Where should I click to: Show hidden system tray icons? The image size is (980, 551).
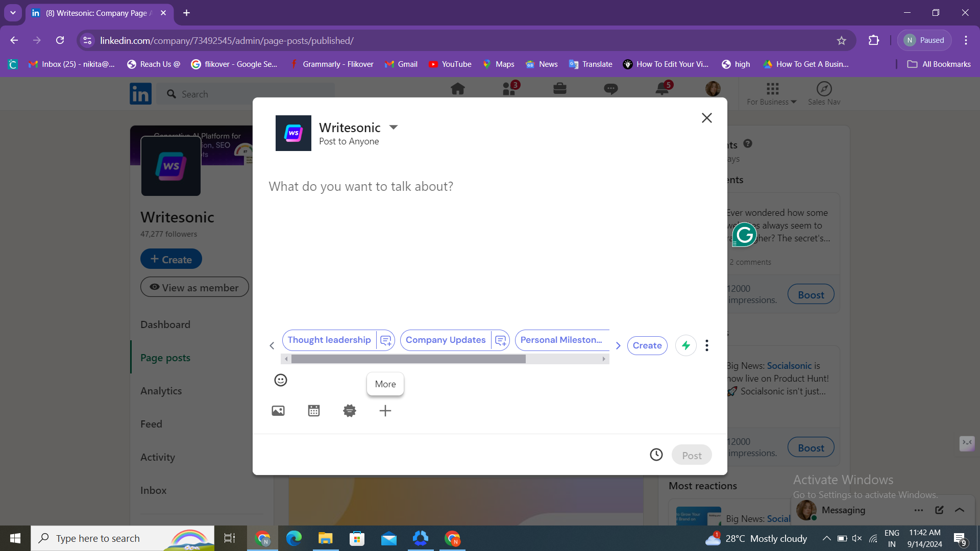(826, 538)
